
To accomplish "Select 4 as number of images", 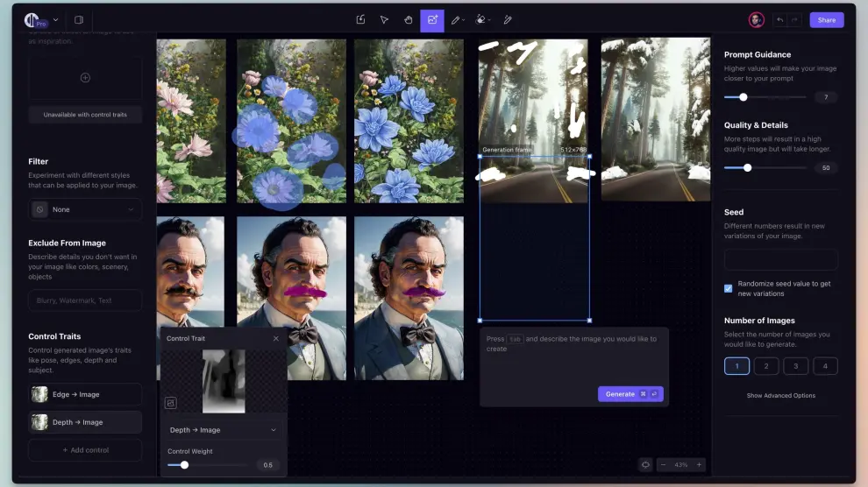I will [x=825, y=366].
